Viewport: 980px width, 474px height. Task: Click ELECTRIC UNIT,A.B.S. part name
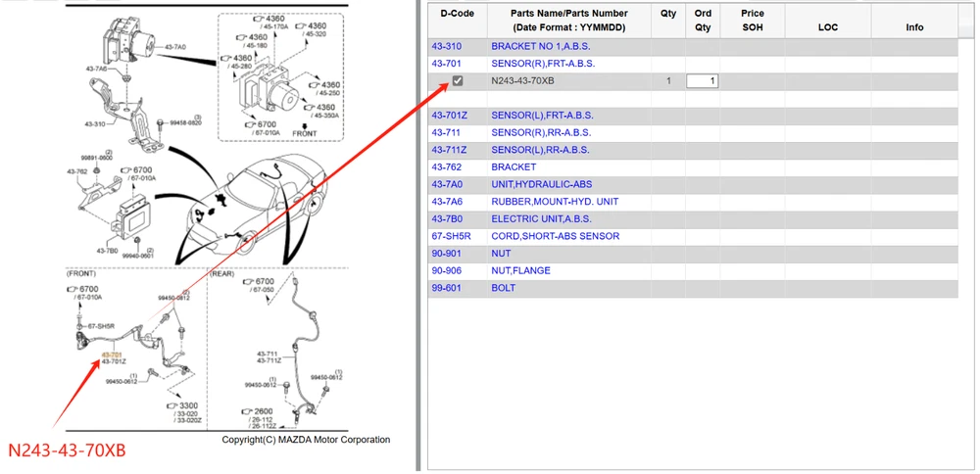pos(541,218)
